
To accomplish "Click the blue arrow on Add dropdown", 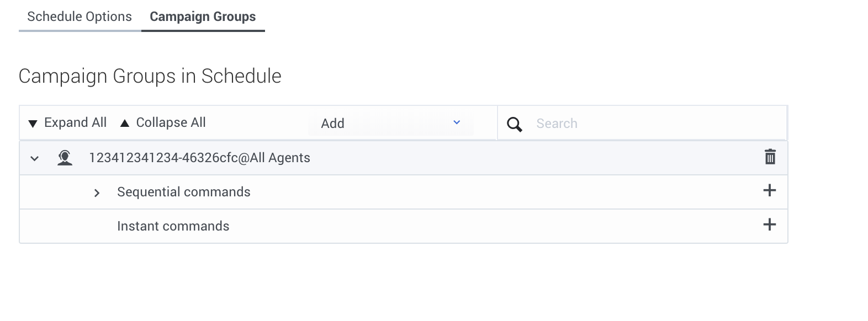I will click(457, 122).
